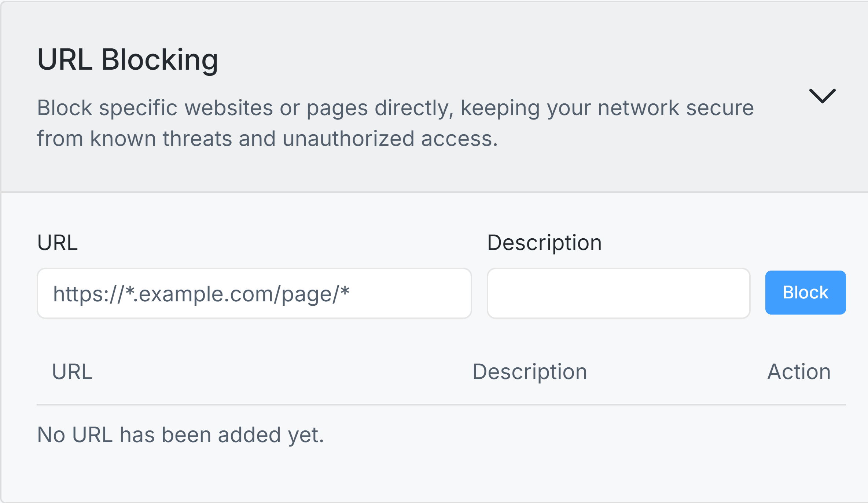The width and height of the screenshot is (868, 503).
Task: Click the Description field next to Block
Action: click(x=619, y=292)
